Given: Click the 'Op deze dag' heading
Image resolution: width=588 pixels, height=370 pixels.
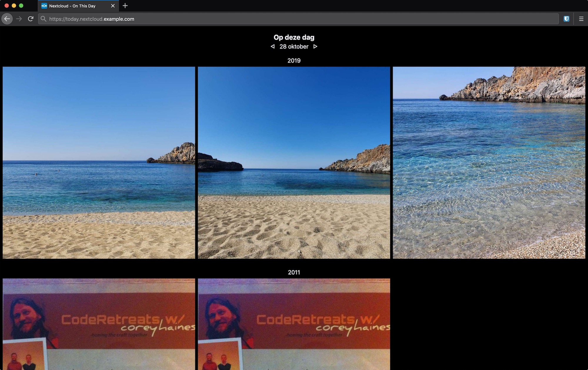Looking at the screenshot, I should (294, 37).
